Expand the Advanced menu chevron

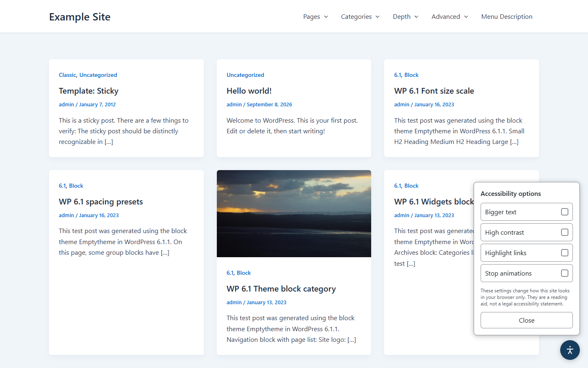[x=466, y=17]
